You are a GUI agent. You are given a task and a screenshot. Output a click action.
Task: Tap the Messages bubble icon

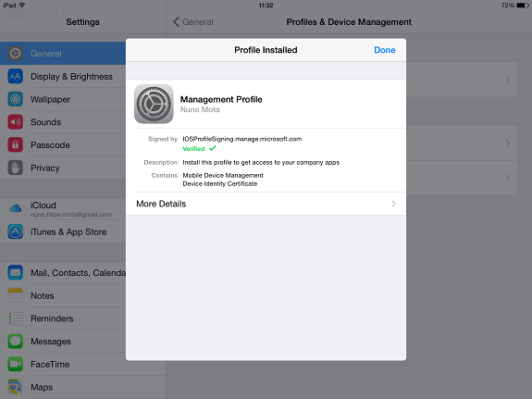16,342
